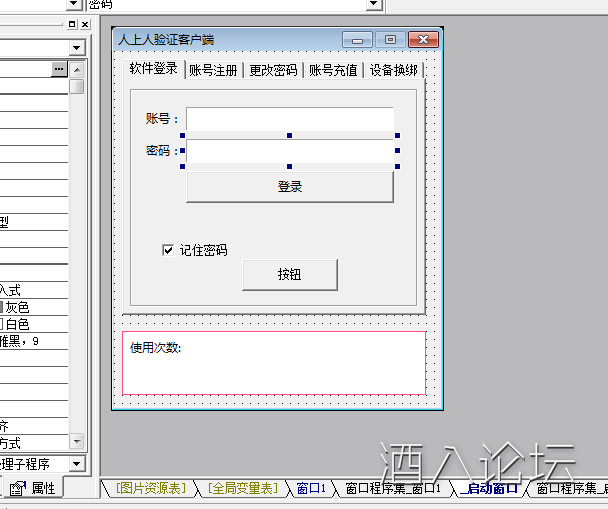Click the property panel float/restore icon
The image size is (608, 509).
coord(71,24)
